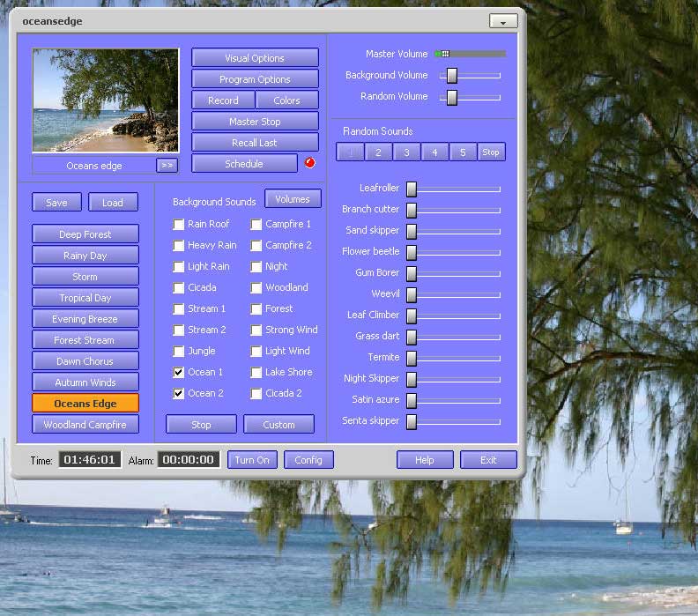Viewport: 698px width, 616px height.
Task: Enable the Jungle checkbox
Action: point(179,351)
